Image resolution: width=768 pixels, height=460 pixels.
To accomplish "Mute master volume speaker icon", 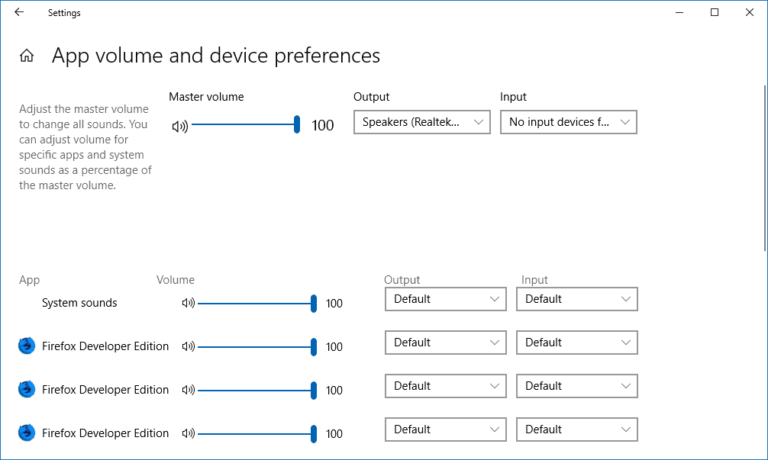I will coord(179,126).
